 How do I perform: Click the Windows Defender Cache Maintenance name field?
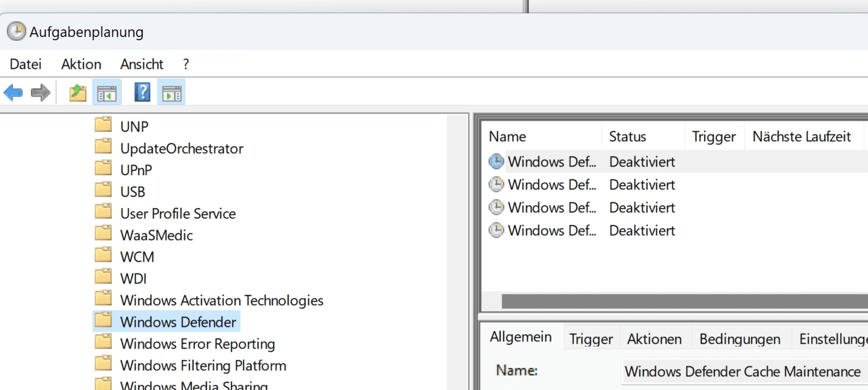[745, 371]
